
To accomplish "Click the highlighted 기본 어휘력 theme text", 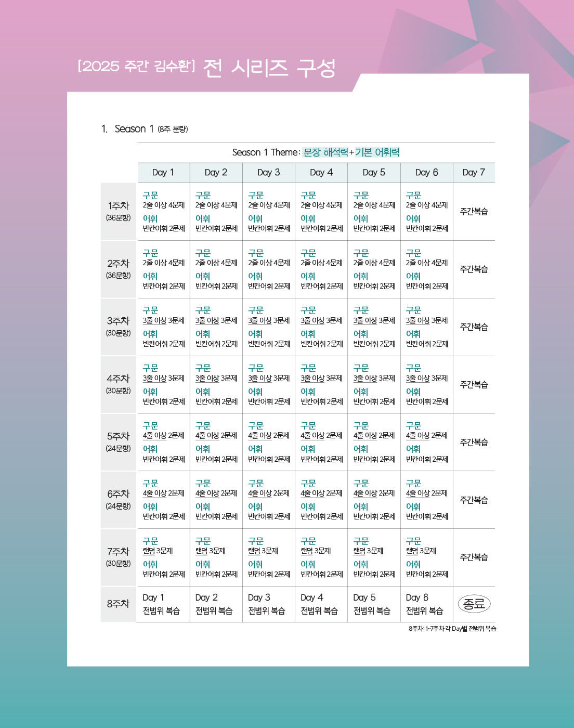I will [377, 152].
